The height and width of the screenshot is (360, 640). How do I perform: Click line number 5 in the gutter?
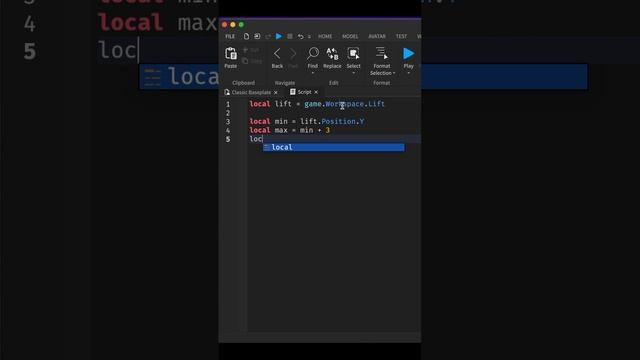pos(228,140)
